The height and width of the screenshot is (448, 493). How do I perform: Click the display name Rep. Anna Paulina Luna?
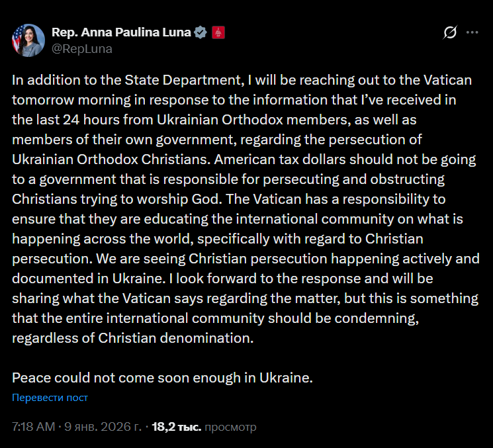tap(121, 32)
